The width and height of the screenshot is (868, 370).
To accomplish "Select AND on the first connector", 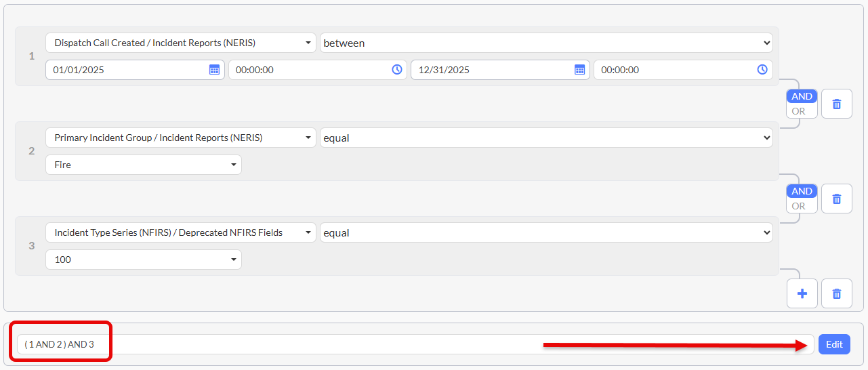I will 802,96.
